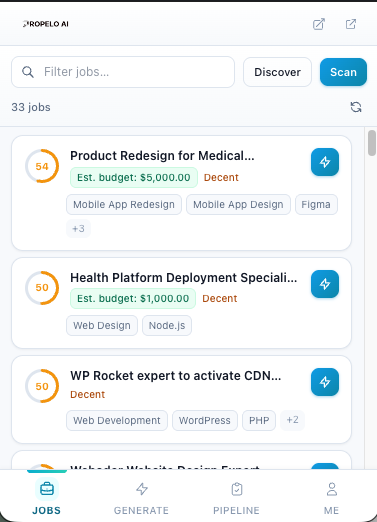Click the Figma tag
The height and width of the screenshot is (522, 377).
click(316, 205)
